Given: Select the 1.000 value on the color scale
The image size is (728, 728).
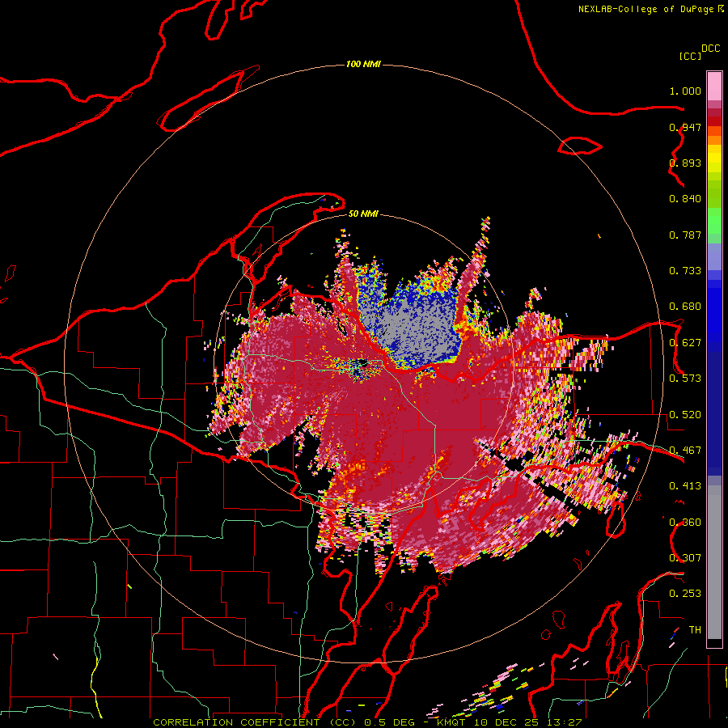Looking at the screenshot, I should point(685,91).
